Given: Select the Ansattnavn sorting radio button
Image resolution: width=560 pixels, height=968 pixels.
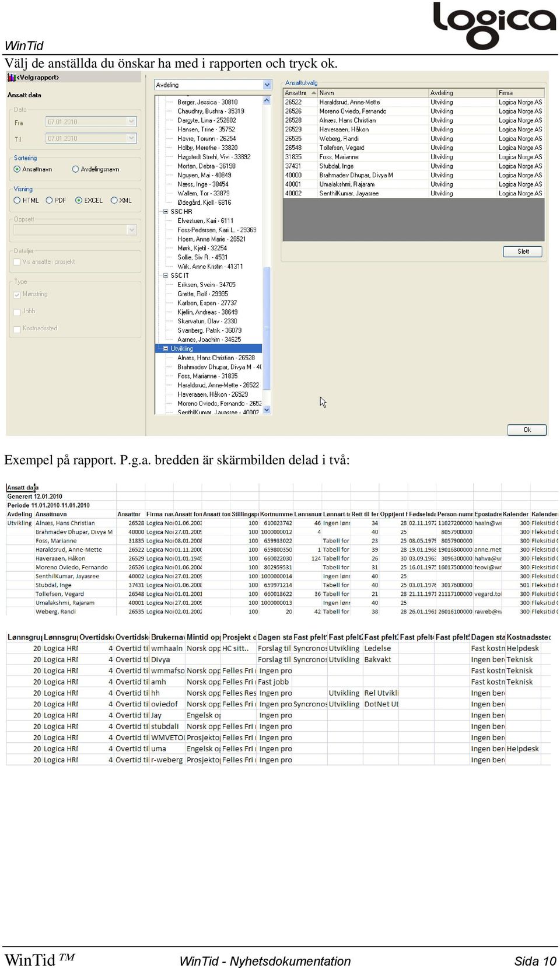Looking at the screenshot, I should tap(17, 169).
